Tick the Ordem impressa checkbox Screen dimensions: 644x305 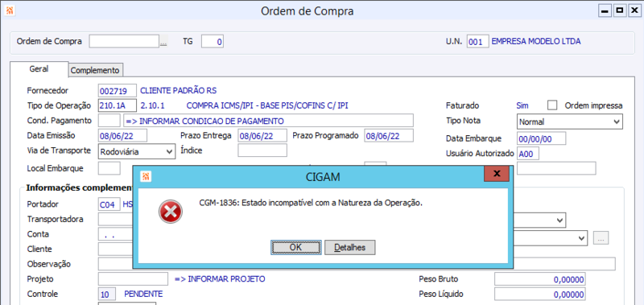pos(552,105)
